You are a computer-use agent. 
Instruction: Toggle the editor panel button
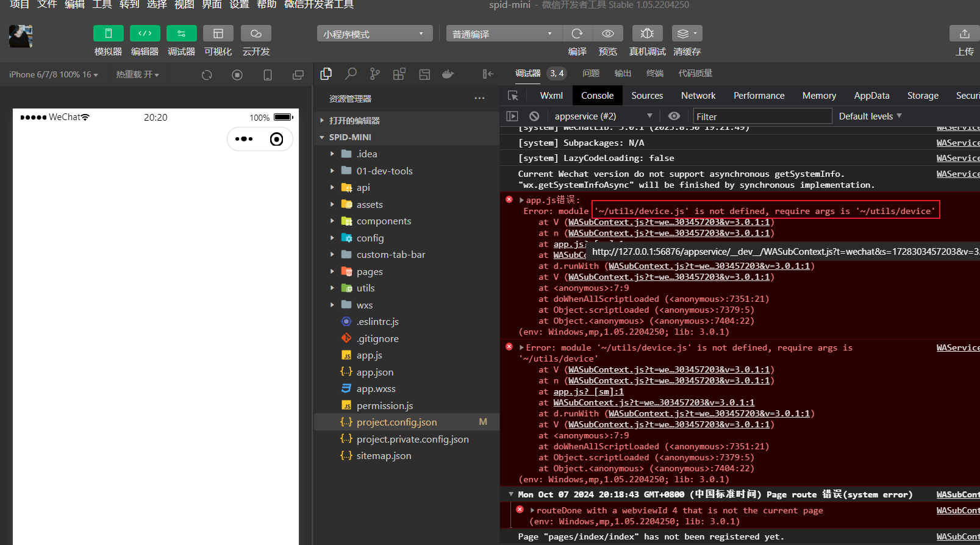(x=145, y=34)
